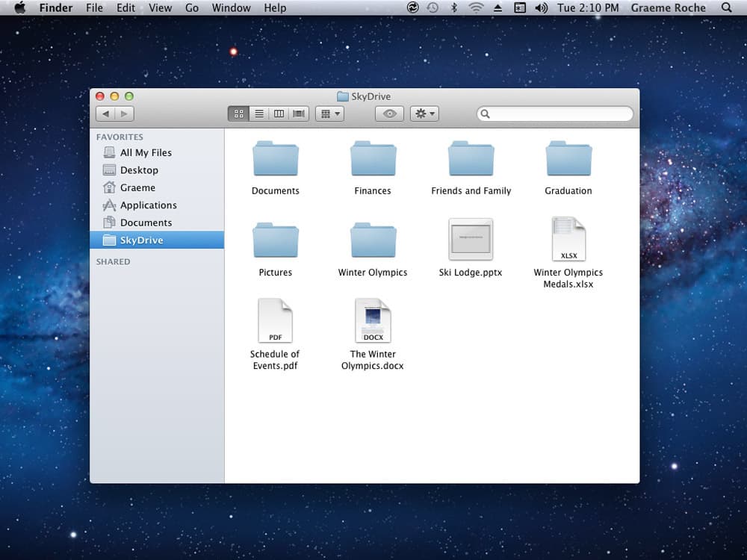Open Graeme Roche user menu
747x560 pixels.
coord(668,7)
